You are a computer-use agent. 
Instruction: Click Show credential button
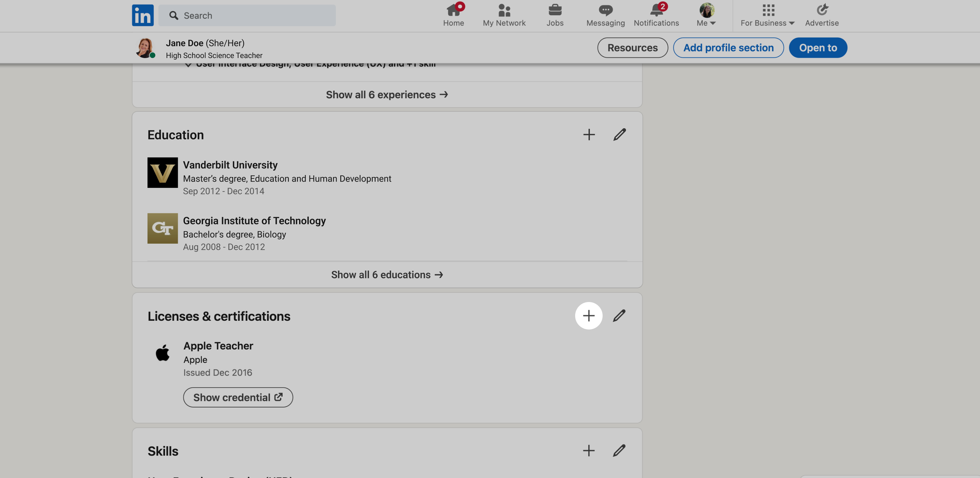[x=238, y=397]
